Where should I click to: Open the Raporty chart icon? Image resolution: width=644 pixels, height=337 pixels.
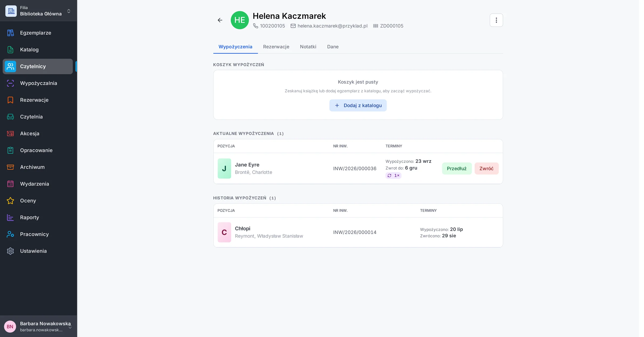10,218
